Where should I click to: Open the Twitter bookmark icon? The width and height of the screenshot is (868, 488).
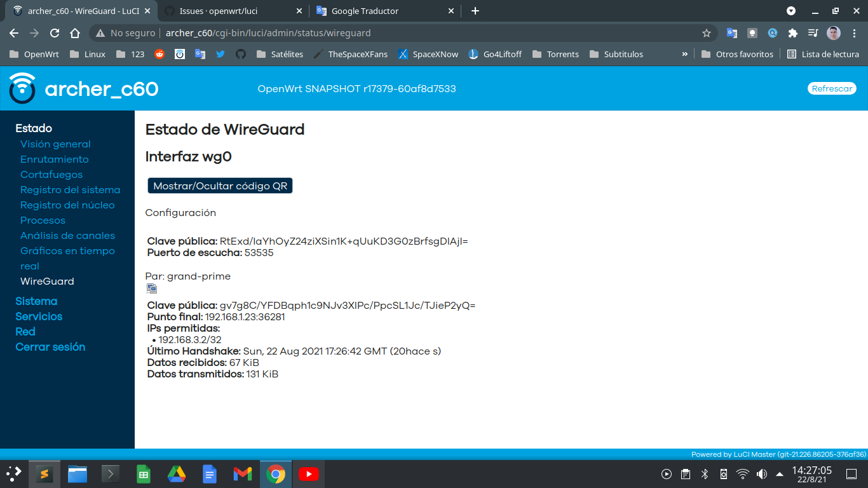click(x=220, y=54)
